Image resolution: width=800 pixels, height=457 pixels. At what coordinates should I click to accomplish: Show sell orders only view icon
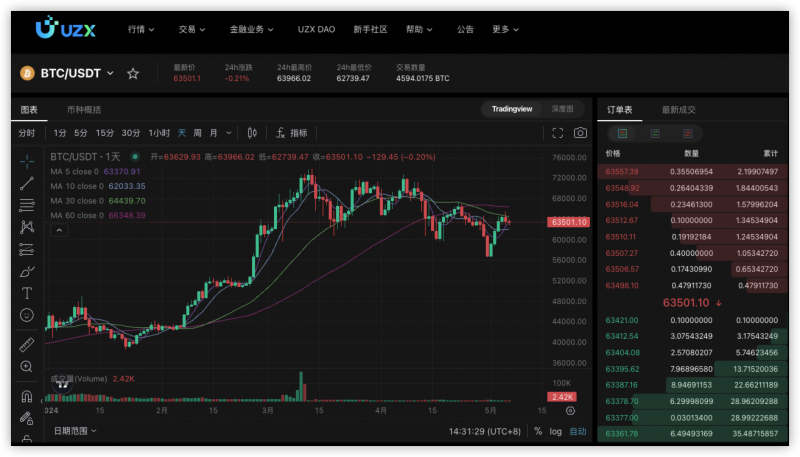tap(688, 134)
